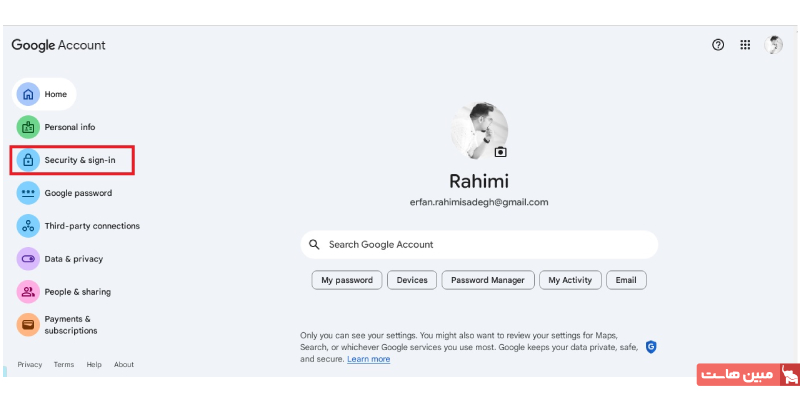Click the My password chip
800x400 pixels.
click(346, 280)
